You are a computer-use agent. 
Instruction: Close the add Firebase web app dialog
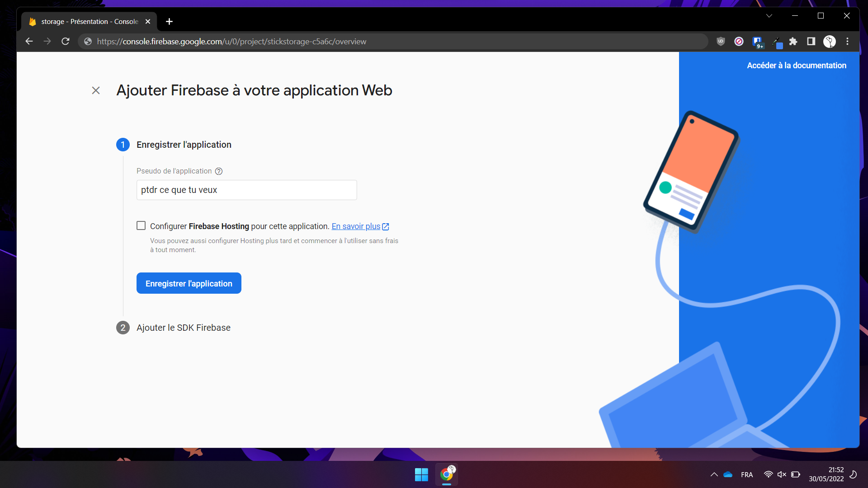coord(96,90)
